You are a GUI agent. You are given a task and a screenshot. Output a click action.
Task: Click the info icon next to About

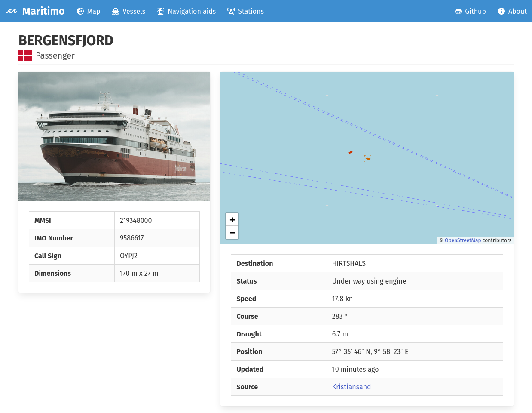pos(501,11)
